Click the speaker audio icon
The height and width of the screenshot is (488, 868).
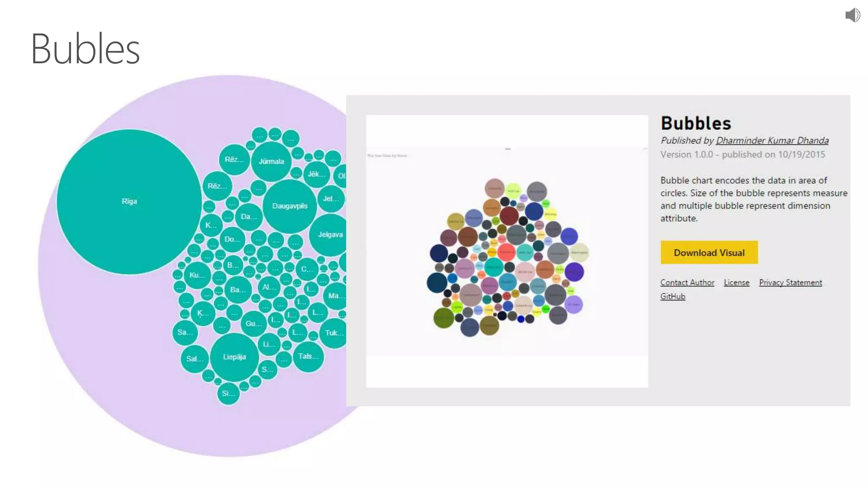tap(852, 15)
